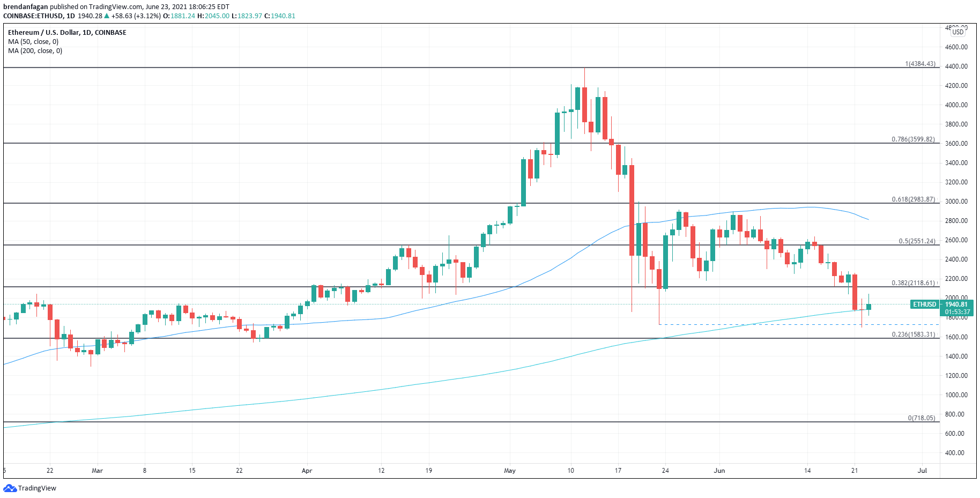The image size is (980, 498).
Task: Click the TradingView cloud logo icon
Action: [x=10, y=488]
